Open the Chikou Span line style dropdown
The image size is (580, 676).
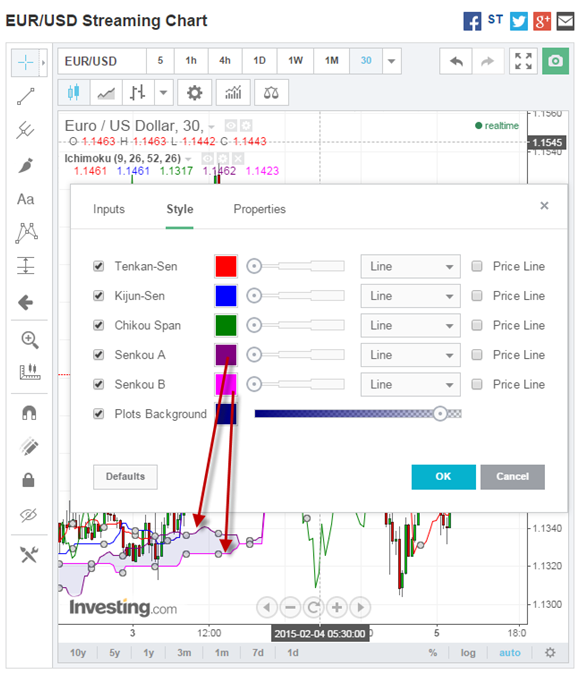(411, 325)
